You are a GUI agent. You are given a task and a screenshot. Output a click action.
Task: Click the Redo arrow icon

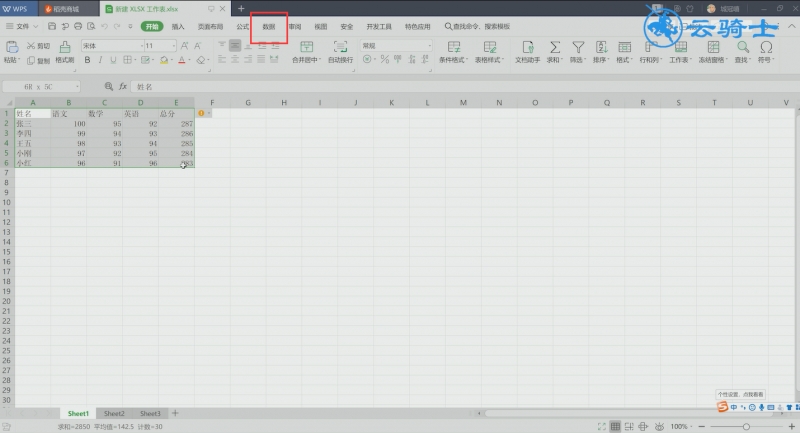117,26
